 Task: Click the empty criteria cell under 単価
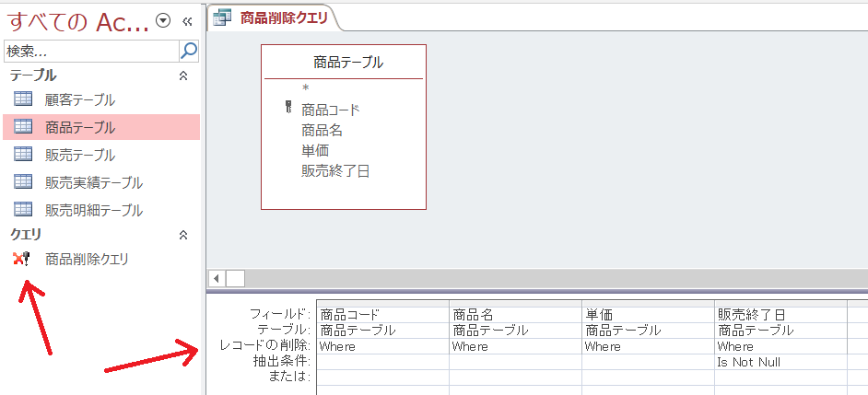coord(648,362)
